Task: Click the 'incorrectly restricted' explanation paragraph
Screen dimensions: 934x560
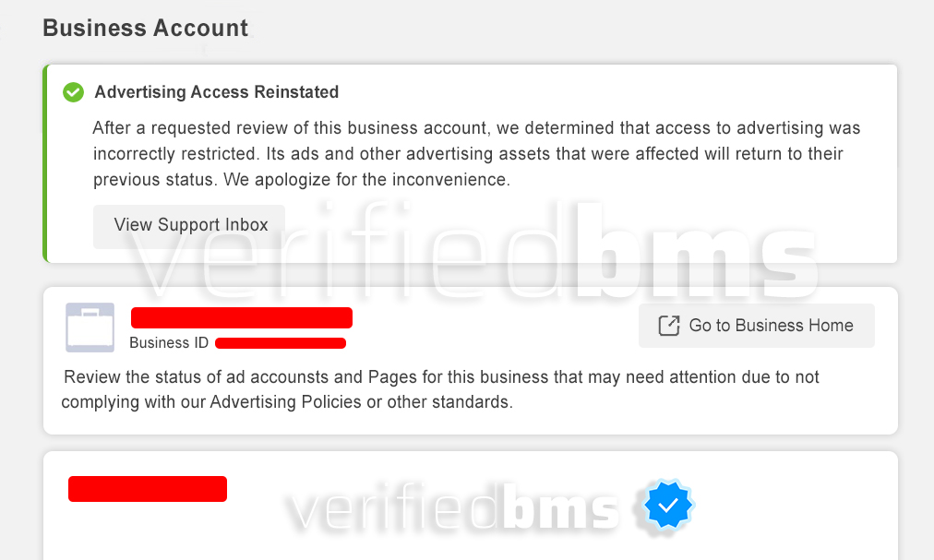Action: point(476,154)
